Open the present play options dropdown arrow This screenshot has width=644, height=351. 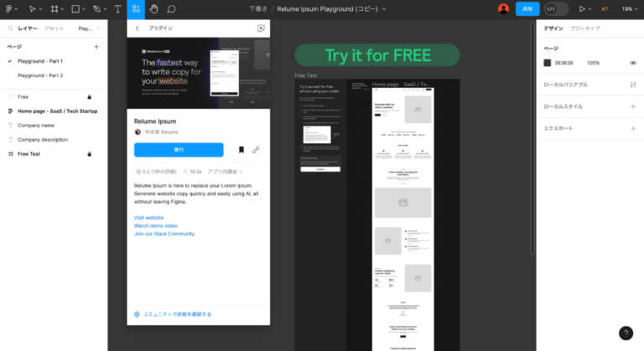pyautogui.click(x=590, y=9)
